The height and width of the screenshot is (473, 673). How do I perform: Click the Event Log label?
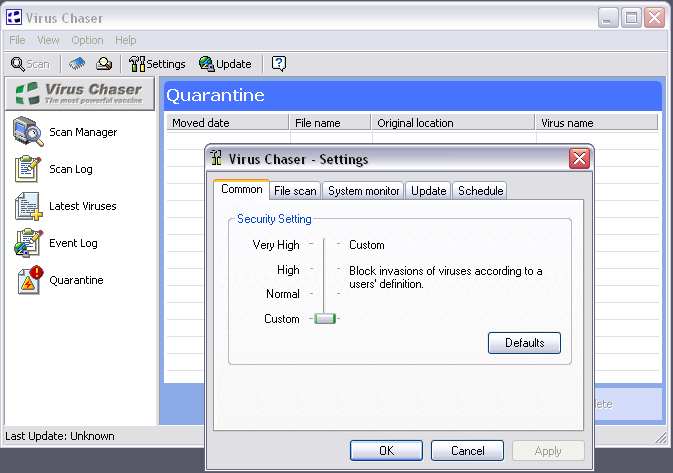(x=73, y=243)
